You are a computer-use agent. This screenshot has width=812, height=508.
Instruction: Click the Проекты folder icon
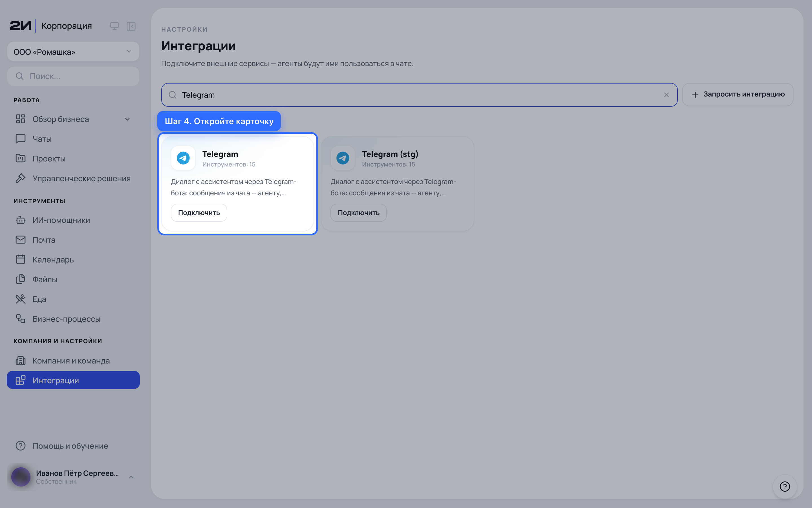point(21,158)
